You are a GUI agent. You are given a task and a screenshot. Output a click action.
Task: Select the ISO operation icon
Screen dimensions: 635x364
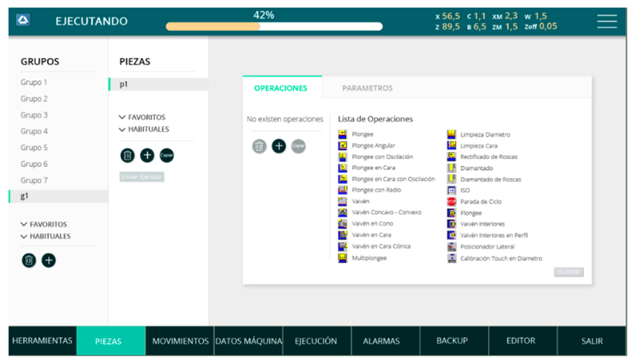coord(451,190)
